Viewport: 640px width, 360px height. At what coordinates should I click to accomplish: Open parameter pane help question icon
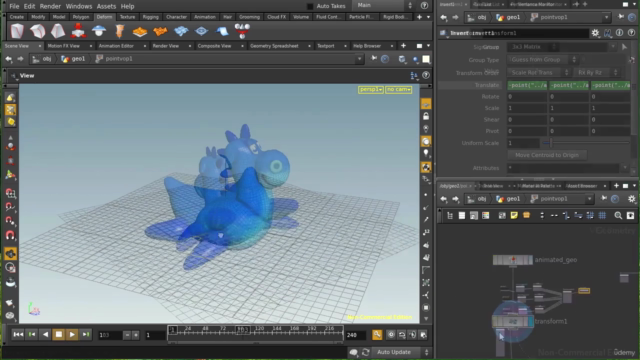(631, 33)
